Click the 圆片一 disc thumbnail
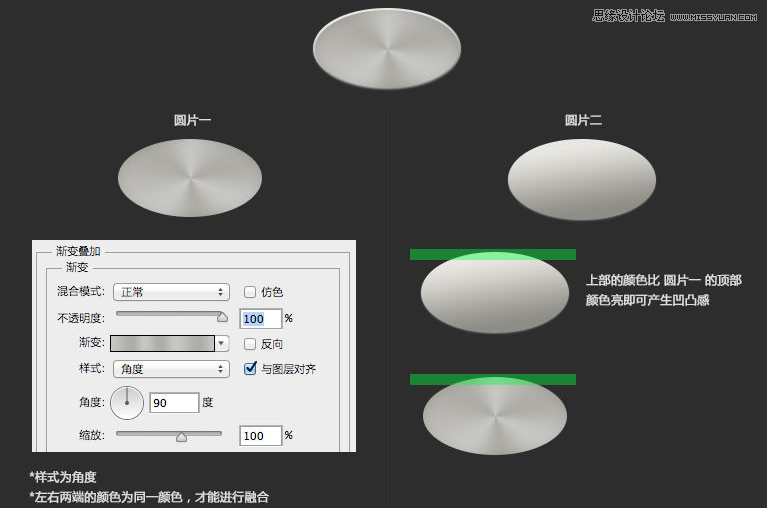Screen dimensions: 767x508 pos(190,178)
